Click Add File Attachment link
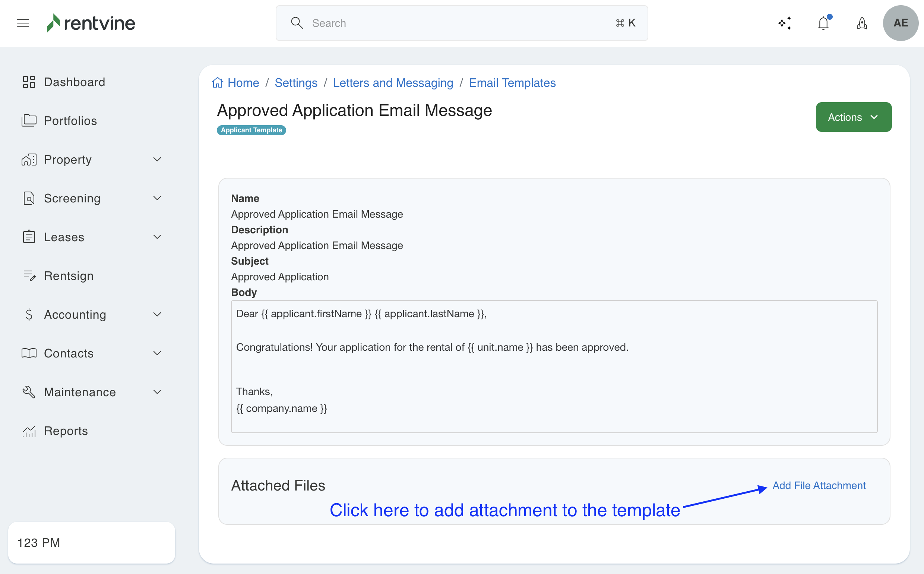The width and height of the screenshot is (924, 574). click(819, 485)
